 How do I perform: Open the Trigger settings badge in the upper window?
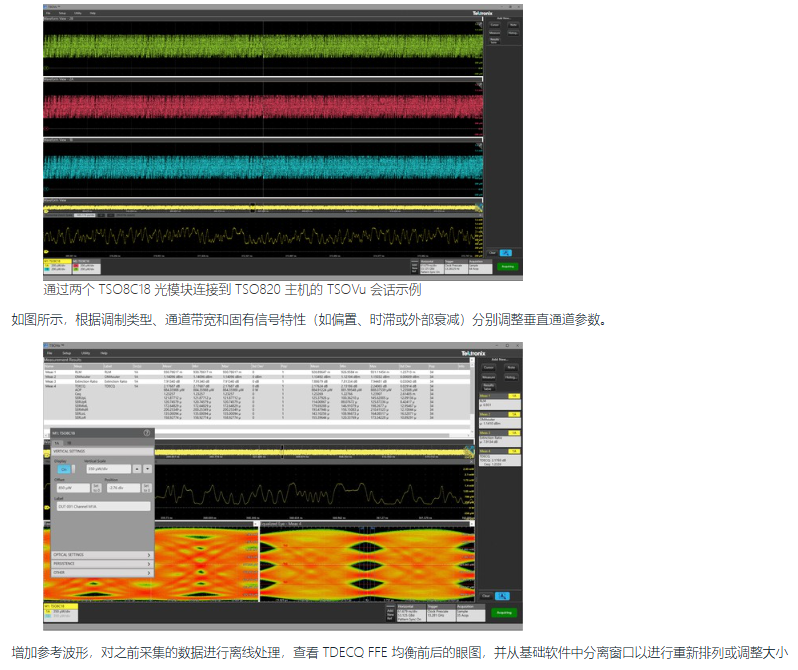[x=457, y=267]
